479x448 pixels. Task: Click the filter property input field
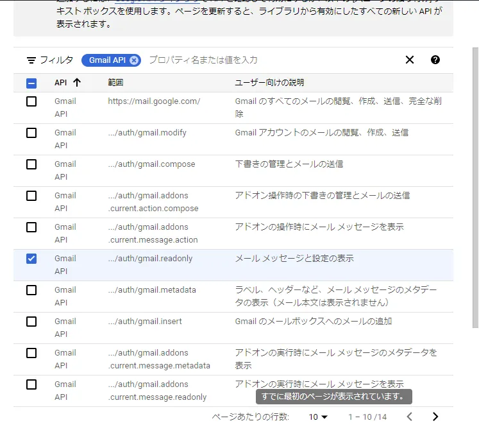(273, 60)
